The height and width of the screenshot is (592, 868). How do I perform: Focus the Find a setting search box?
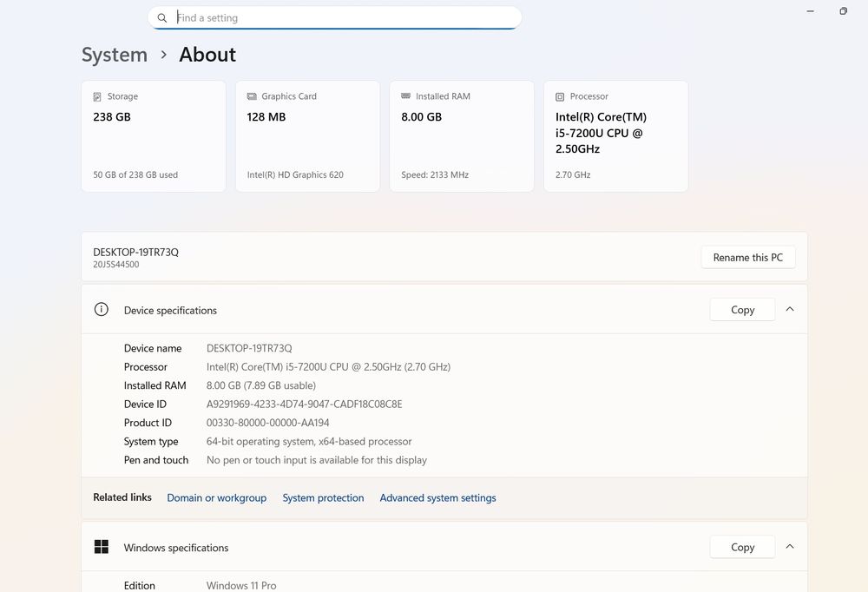click(x=334, y=17)
